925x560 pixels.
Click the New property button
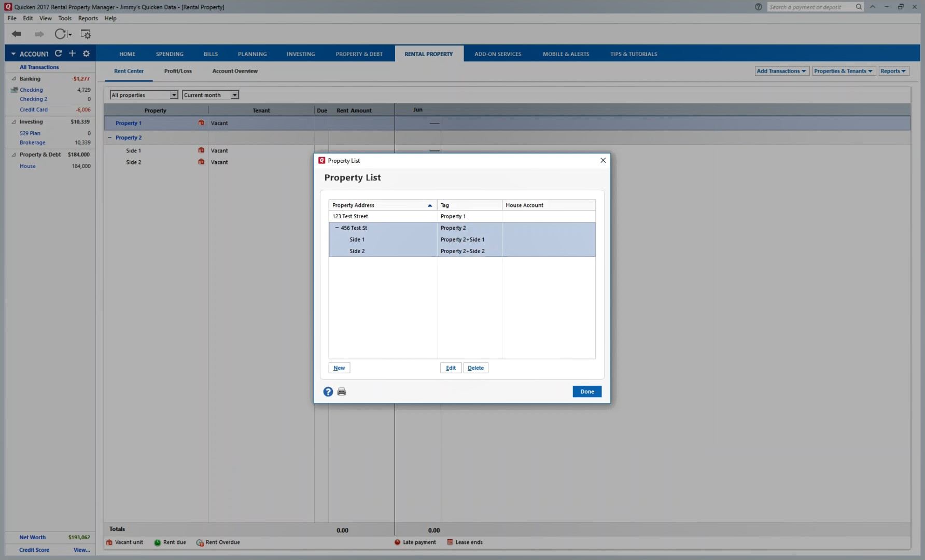tap(339, 368)
